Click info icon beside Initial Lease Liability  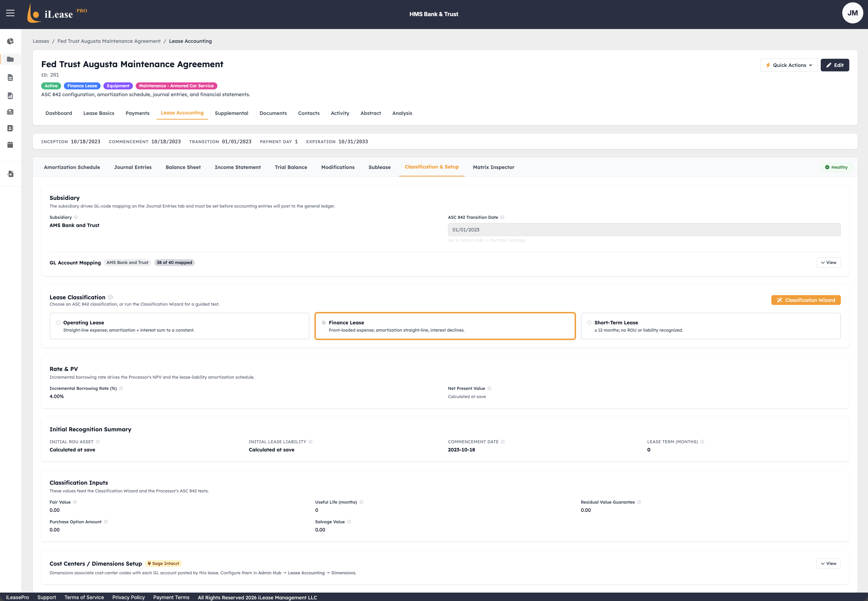pyautogui.click(x=310, y=442)
